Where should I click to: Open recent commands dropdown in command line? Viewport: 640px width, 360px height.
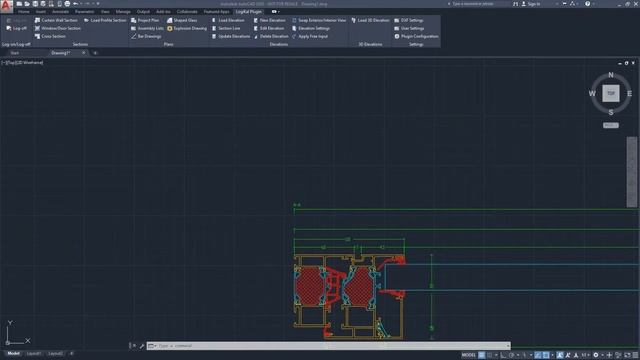point(151,346)
